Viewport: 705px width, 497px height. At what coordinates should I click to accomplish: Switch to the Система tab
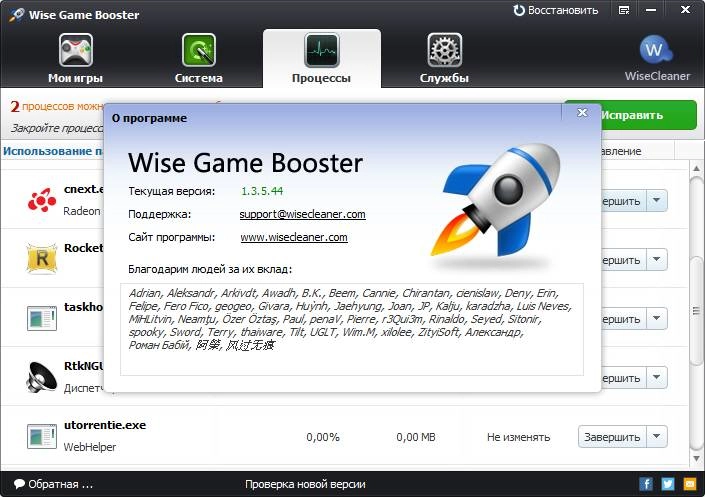coord(198,58)
